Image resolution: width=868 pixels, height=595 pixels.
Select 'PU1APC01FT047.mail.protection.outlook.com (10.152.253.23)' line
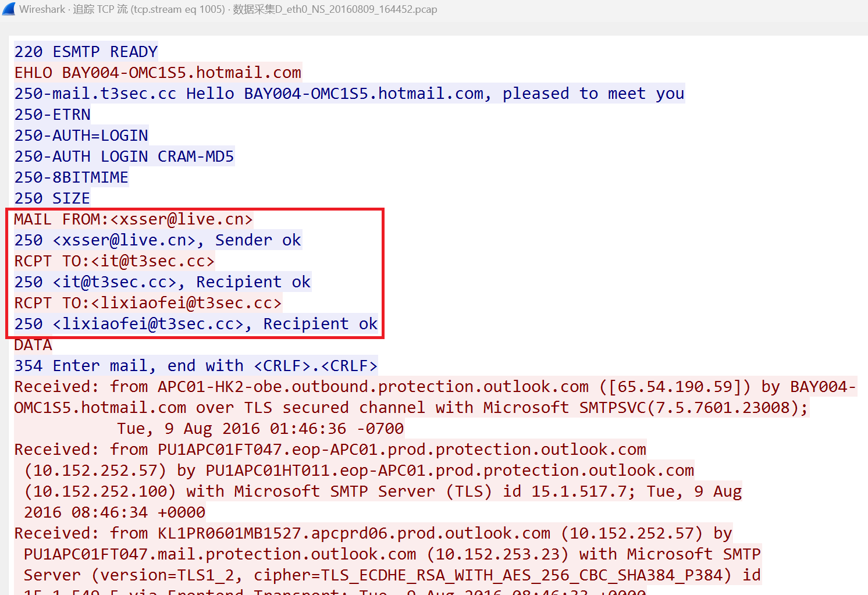[392, 554]
